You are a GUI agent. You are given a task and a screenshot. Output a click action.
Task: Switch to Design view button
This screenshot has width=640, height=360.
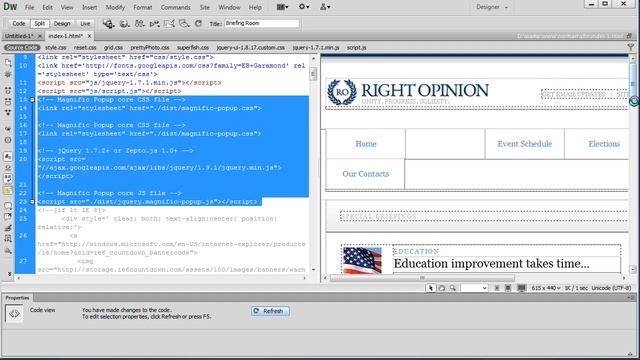pos(62,24)
